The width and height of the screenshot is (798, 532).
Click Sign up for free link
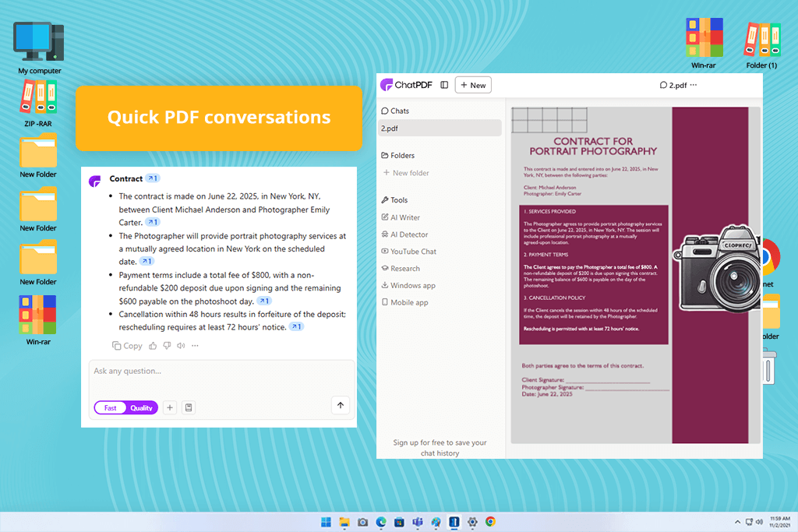coord(440,448)
